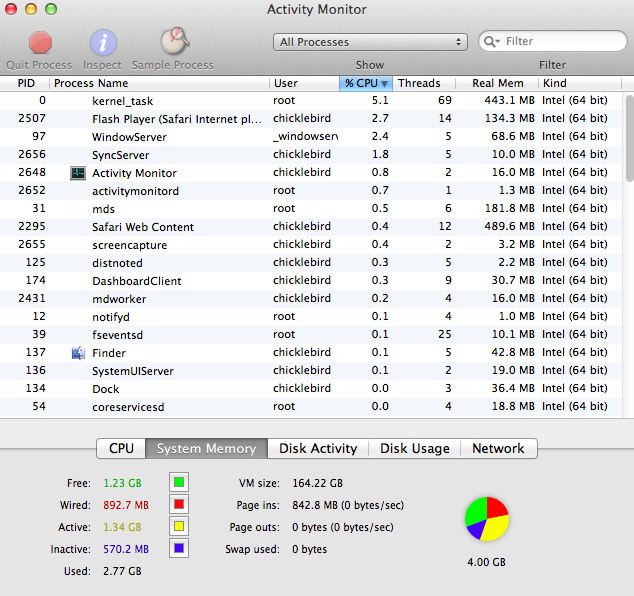The image size is (634, 596).
Task: Select the Flash Player process row
Action: coord(311,118)
